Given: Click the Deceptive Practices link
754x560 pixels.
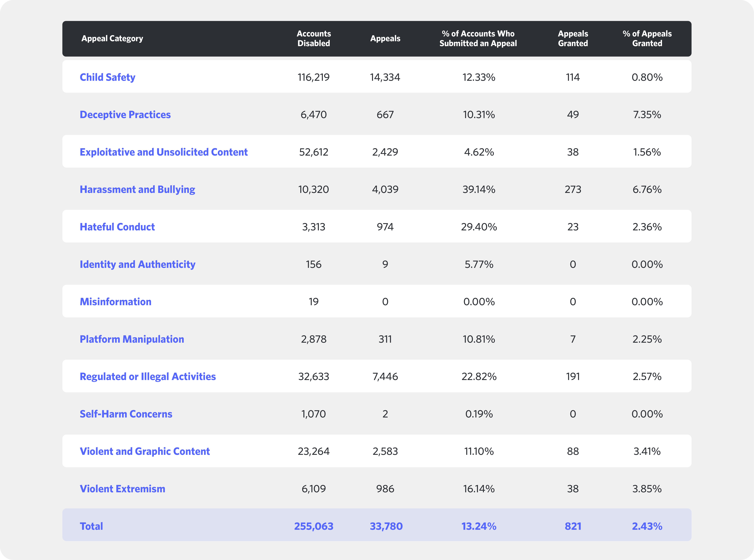Looking at the screenshot, I should tap(125, 115).
